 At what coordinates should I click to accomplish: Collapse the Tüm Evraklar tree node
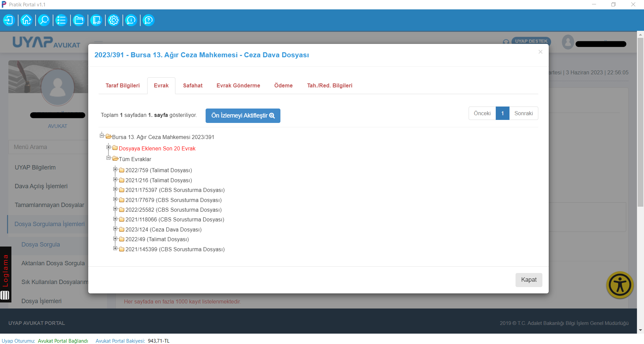[108, 158]
